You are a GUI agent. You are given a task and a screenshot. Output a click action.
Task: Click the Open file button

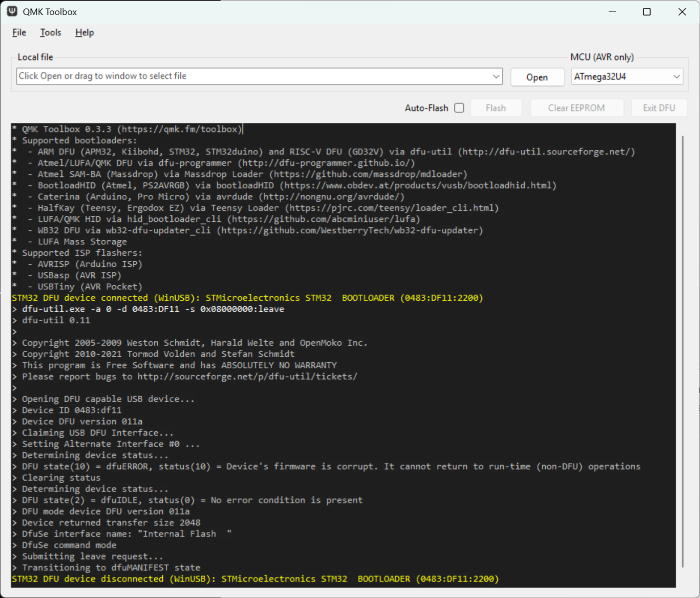(x=537, y=77)
